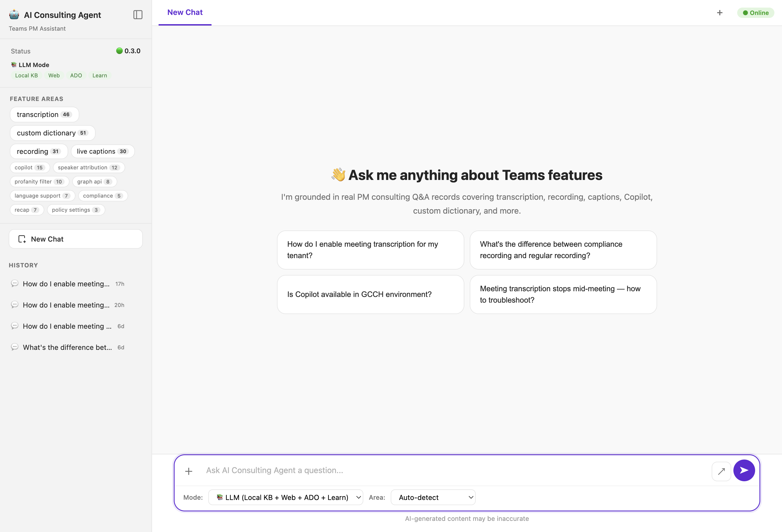Open the Area Auto-detect dropdown
782x532 pixels.
tap(433, 497)
